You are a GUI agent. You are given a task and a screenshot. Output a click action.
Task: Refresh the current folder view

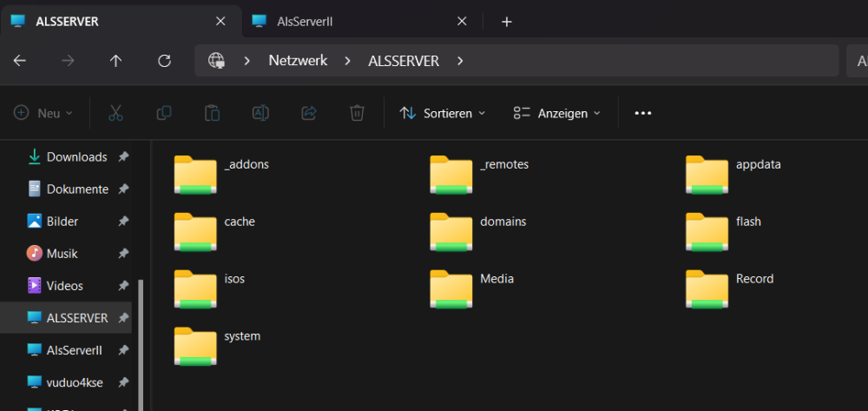164,61
